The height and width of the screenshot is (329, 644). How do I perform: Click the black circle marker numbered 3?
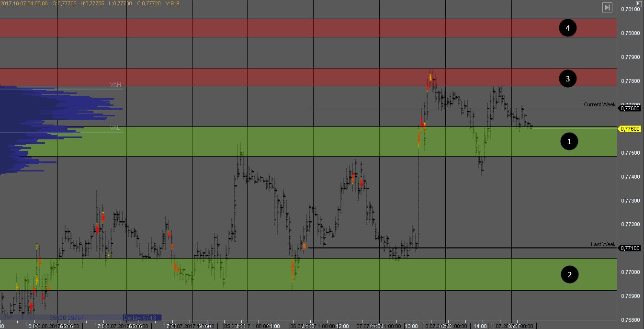click(x=568, y=79)
